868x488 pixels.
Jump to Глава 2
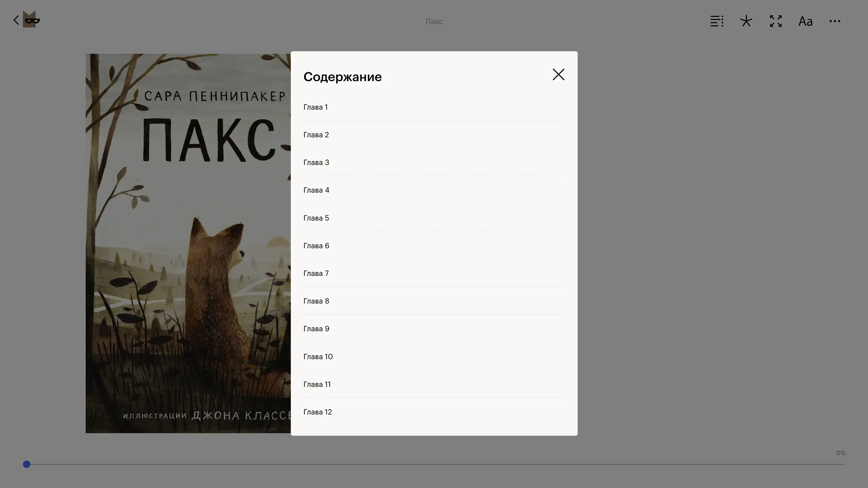316,135
